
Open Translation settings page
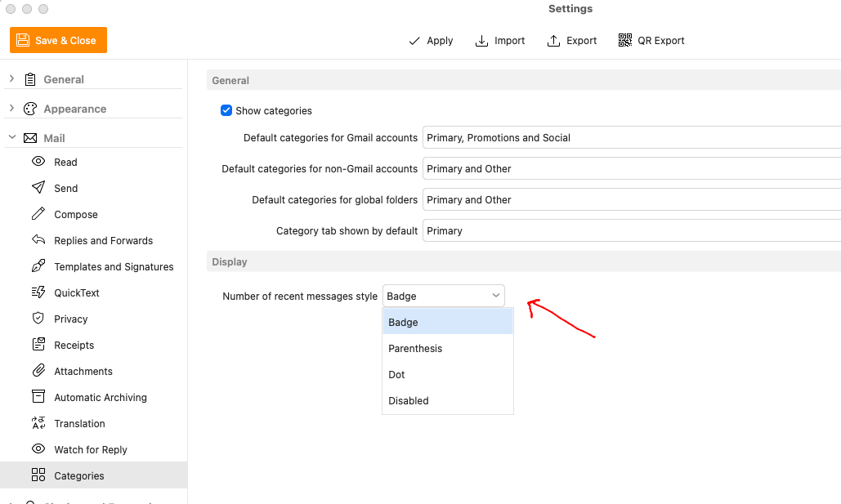[x=94, y=424]
